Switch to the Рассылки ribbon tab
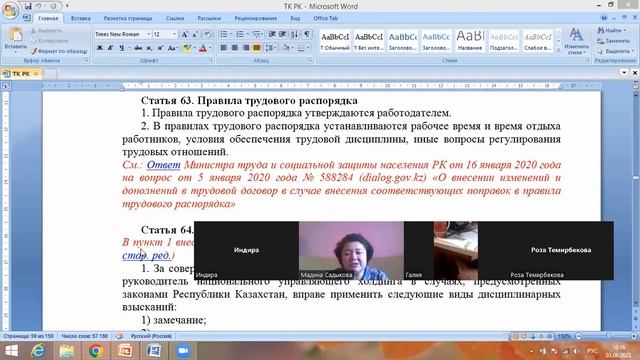Viewport: 640px width, 360px height. point(209,18)
